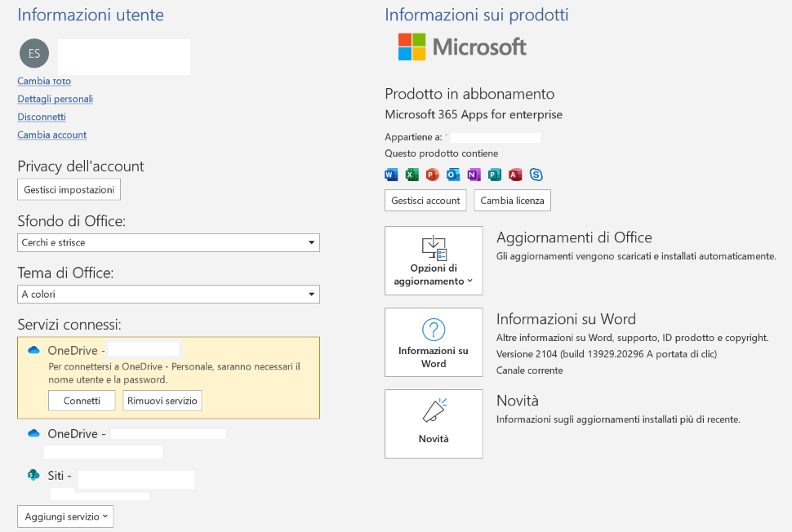Click the ES user avatar
This screenshot has height=532, width=792.
point(34,53)
